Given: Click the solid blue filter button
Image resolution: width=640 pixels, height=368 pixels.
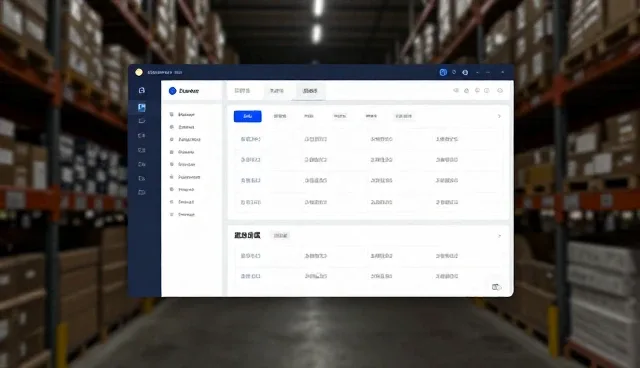Looking at the screenshot, I should 247,116.
